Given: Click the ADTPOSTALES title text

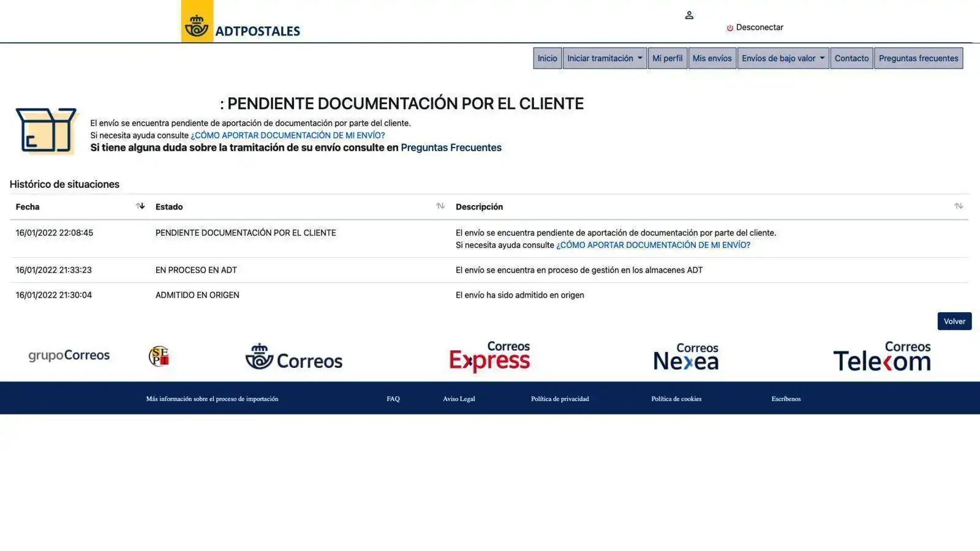Looking at the screenshot, I should [x=258, y=31].
